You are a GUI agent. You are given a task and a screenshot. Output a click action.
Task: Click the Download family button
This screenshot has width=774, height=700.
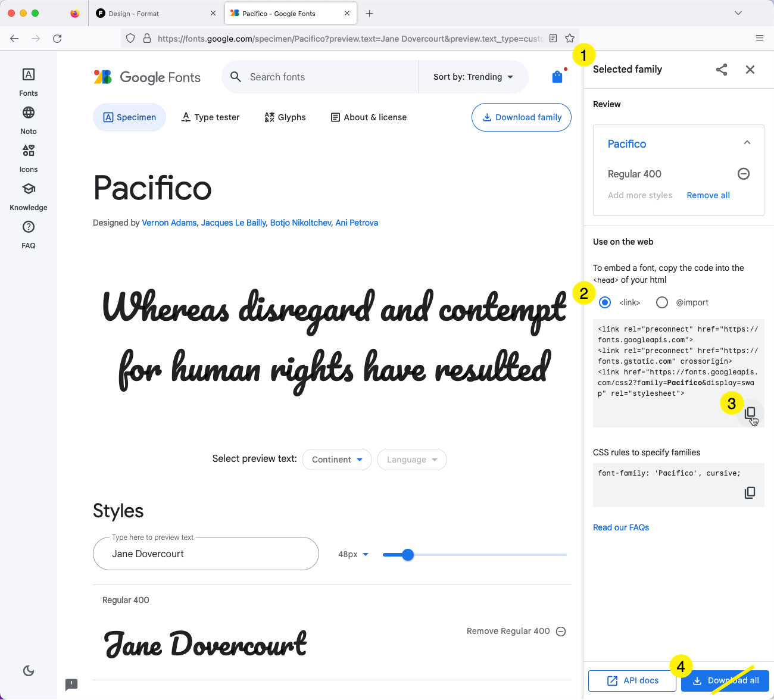click(522, 117)
